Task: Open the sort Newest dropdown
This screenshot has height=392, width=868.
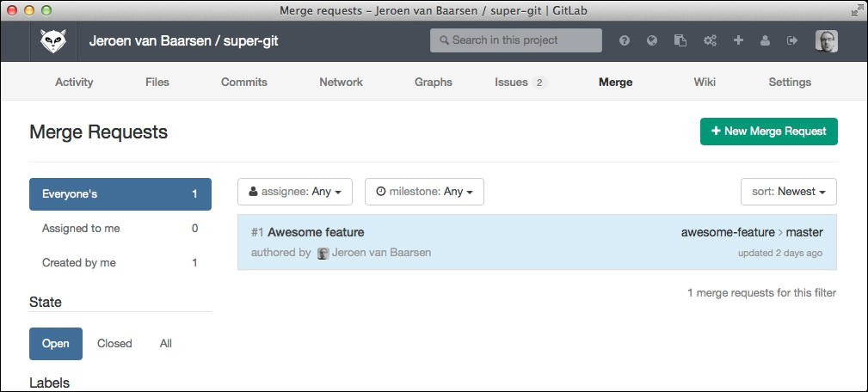Action: pyautogui.click(x=788, y=192)
